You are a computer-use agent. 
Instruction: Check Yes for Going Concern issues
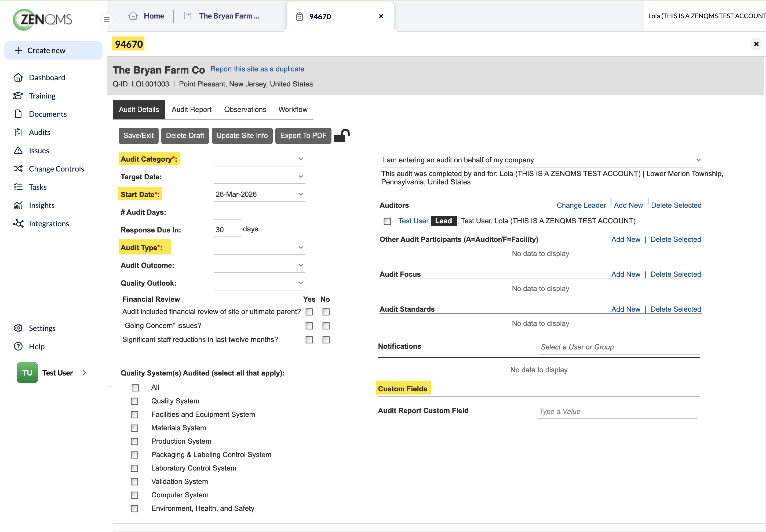[309, 326]
